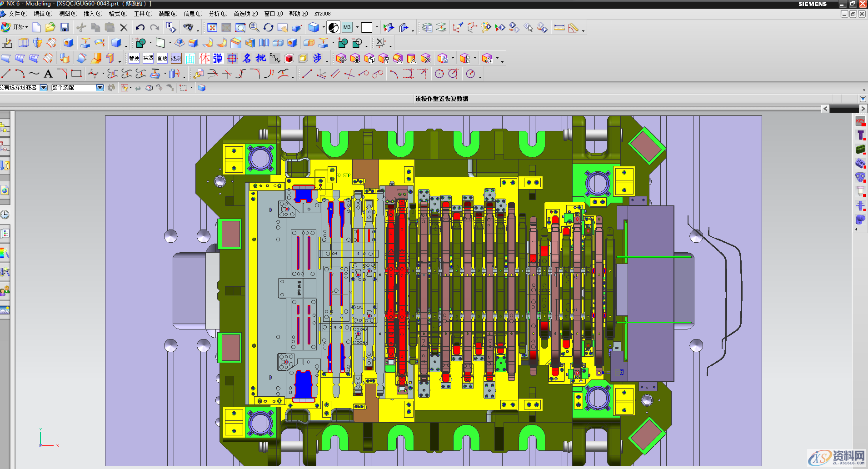Toggle the black-and-white circle display mode button
Viewport: 868px width, 469px height.
[333, 28]
